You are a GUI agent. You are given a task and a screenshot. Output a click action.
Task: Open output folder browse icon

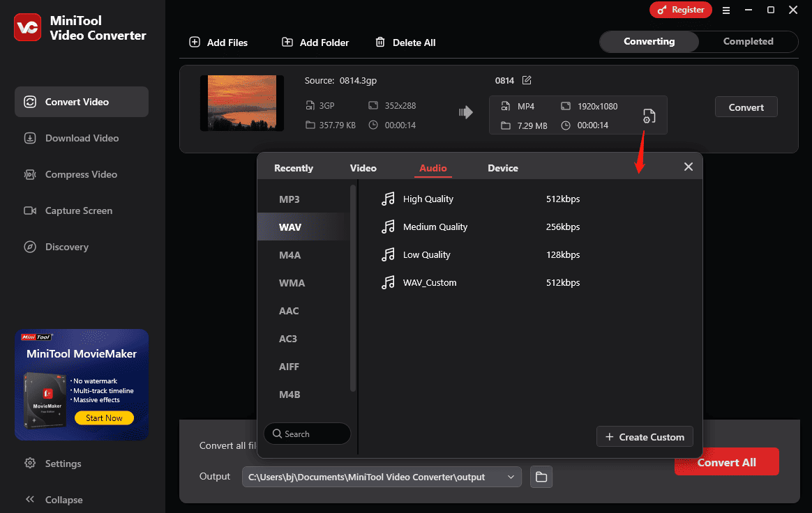[x=541, y=477]
